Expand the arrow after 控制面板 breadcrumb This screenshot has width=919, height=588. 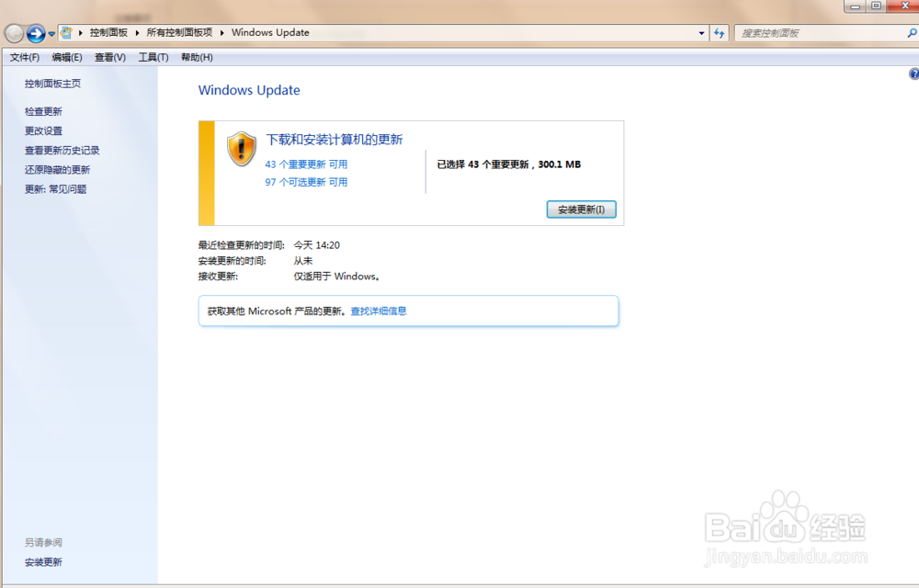137,33
